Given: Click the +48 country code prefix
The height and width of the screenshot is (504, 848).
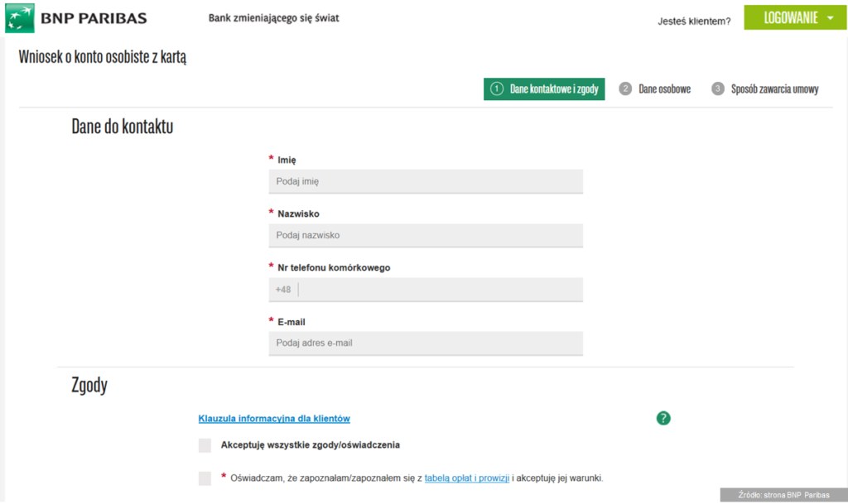Looking at the screenshot, I should [x=283, y=290].
